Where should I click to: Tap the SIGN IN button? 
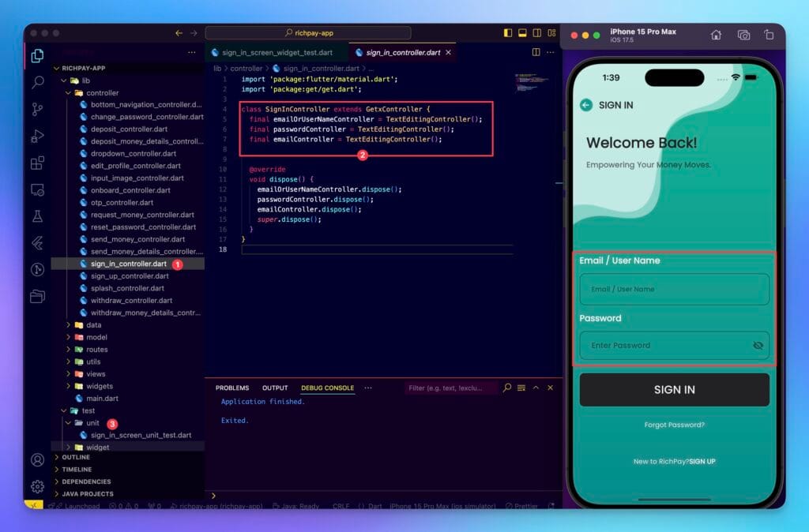(x=675, y=390)
